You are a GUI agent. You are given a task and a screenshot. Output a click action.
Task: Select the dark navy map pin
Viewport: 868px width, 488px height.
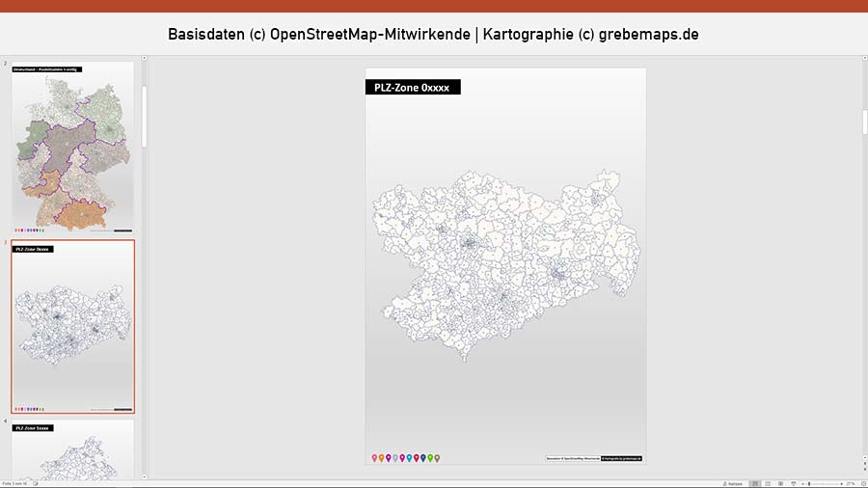tap(423, 458)
